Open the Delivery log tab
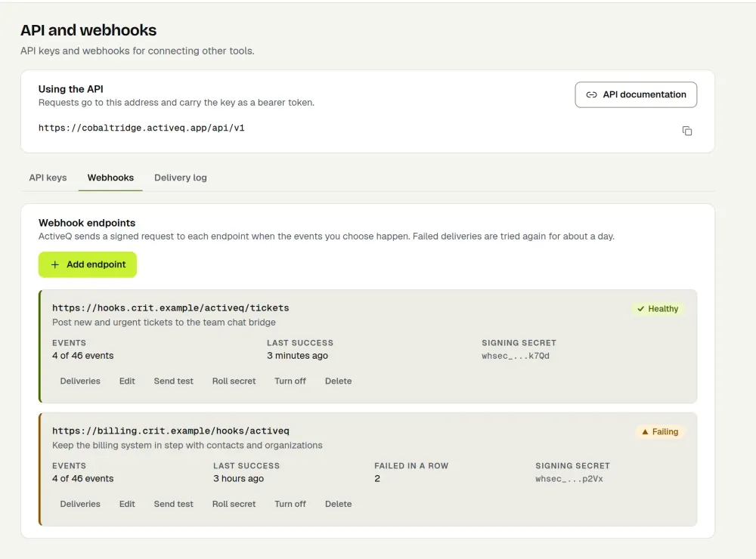 [181, 178]
